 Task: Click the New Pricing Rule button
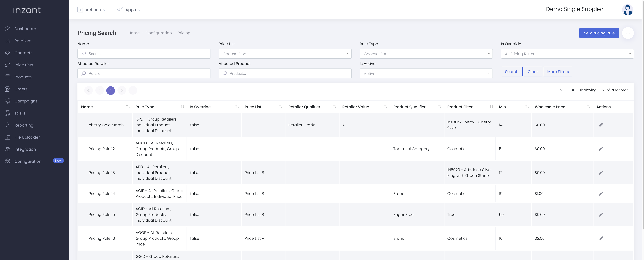(599, 33)
